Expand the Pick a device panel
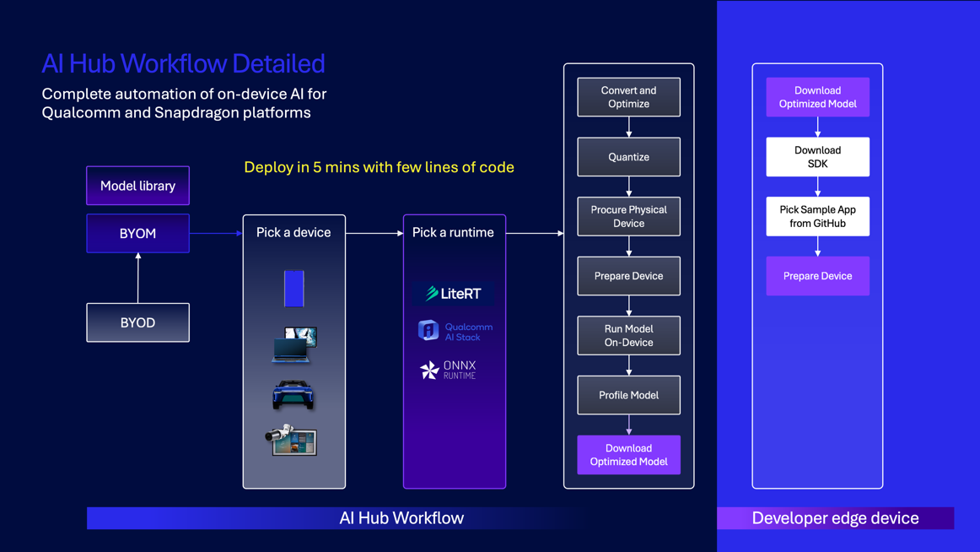 coord(293,232)
